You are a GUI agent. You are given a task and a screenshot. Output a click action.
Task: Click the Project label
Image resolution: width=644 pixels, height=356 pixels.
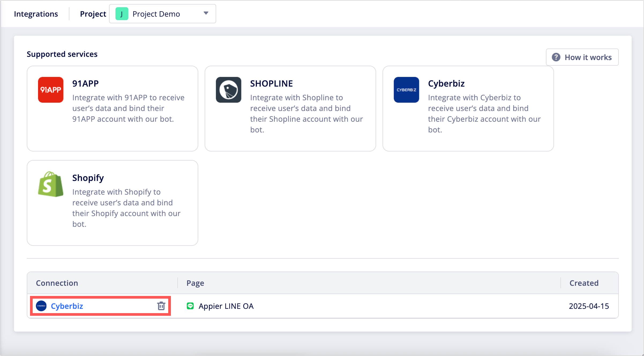point(93,14)
